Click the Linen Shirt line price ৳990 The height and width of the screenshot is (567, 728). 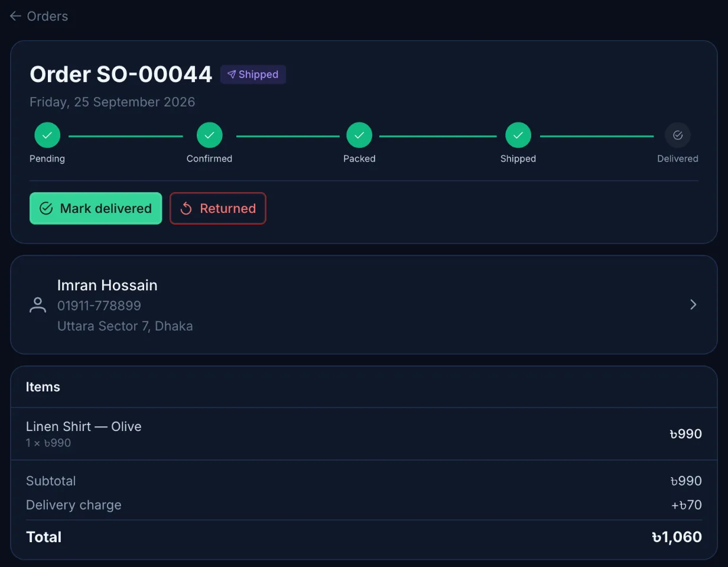[x=686, y=434]
